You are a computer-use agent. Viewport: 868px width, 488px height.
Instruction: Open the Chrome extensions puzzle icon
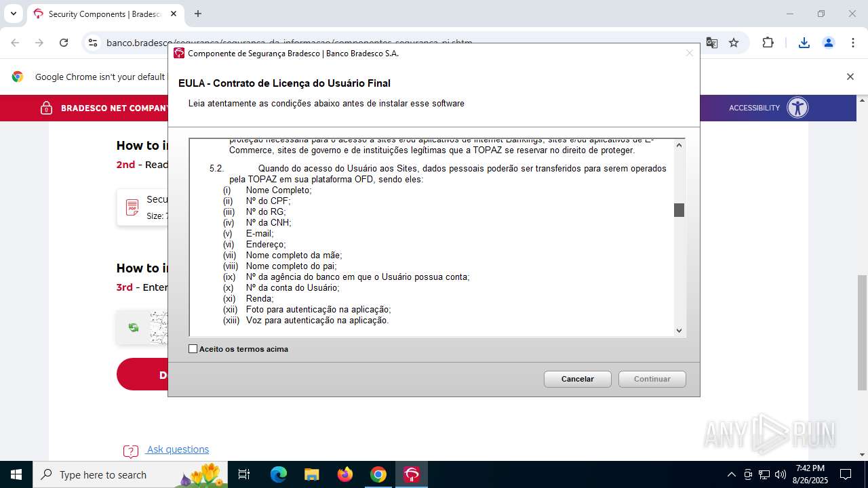(x=768, y=43)
